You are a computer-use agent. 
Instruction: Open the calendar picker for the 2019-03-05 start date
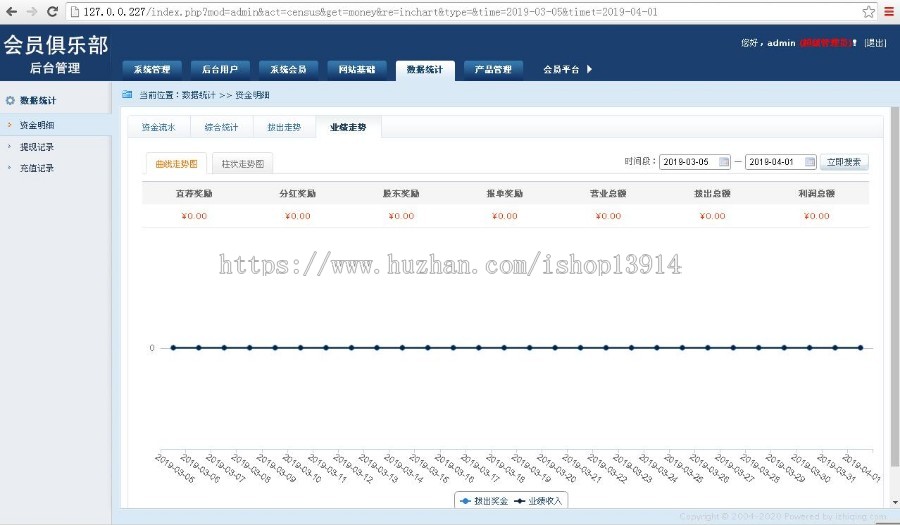724,162
